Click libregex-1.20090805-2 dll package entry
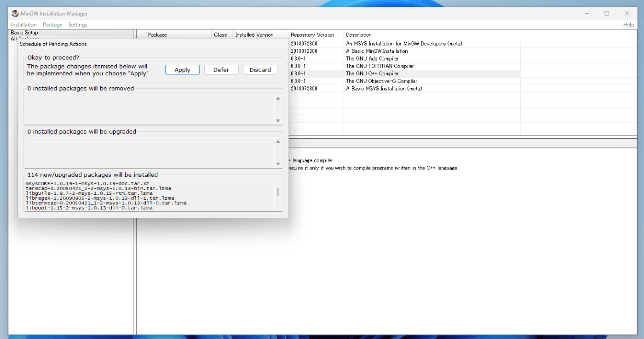644x339 pixels. coord(100,198)
